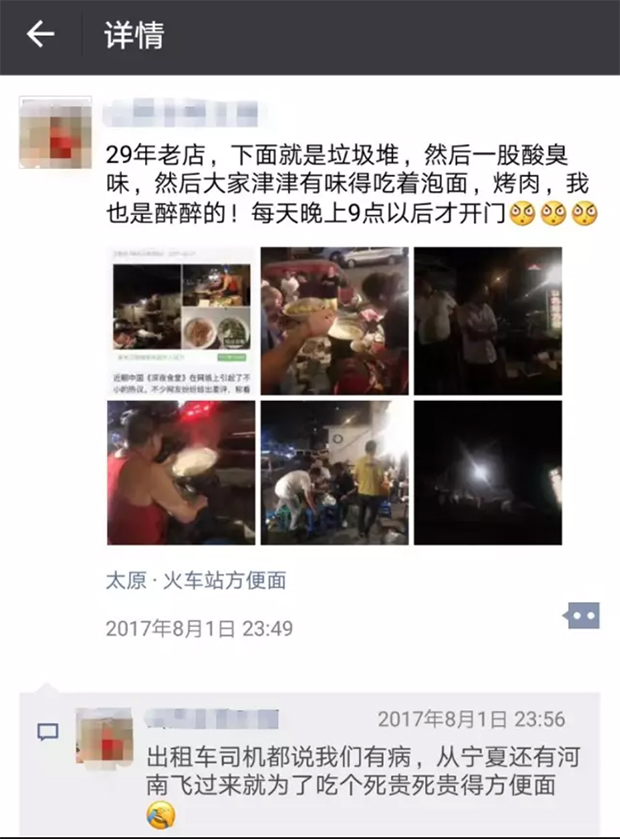Image resolution: width=620 pixels, height=839 pixels.
Task: Open the post author's pixelated avatar
Action: pos(55,132)
